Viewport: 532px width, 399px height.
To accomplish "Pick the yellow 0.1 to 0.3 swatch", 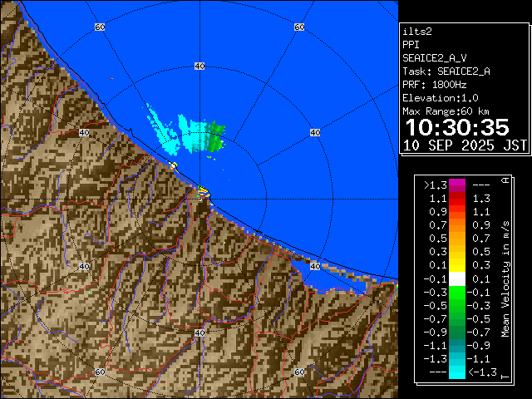I will pyautogui.click(x=456, y=265).
